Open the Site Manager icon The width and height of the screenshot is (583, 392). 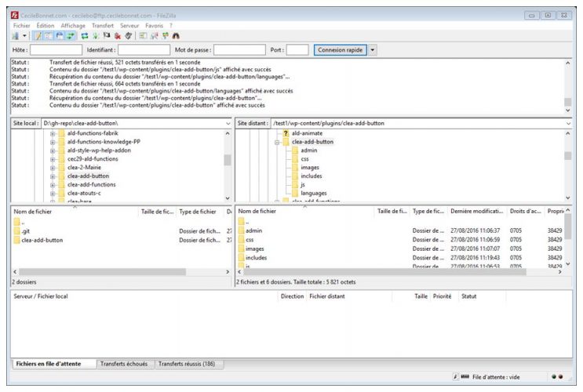click(x=15, y=35)
